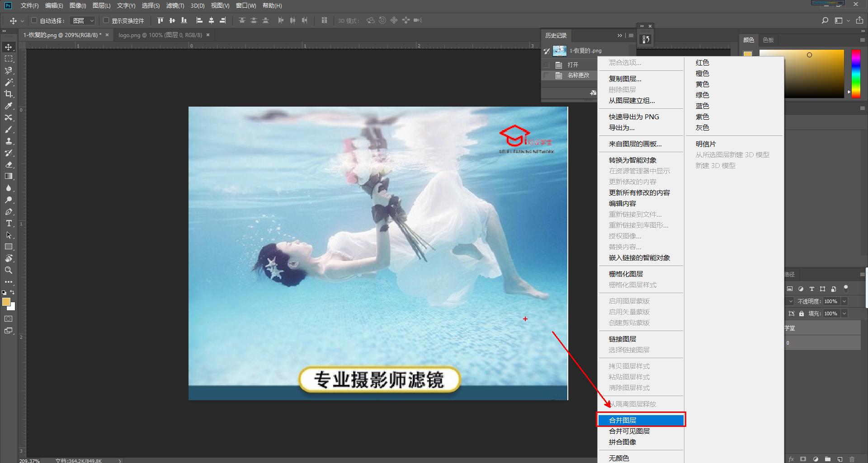
Task: Choose 快速导出为 PNG
Action: click(x=633, y=117)
